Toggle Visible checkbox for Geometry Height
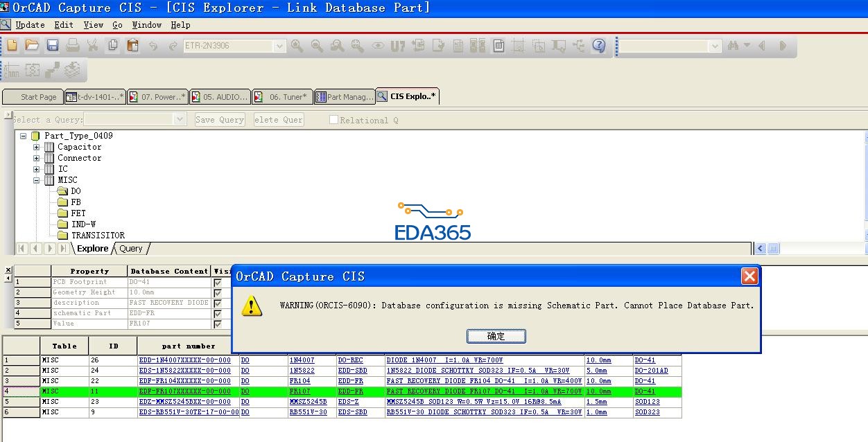Image resolution: width=868 pixels, height=442 pixels. (218, 293)
